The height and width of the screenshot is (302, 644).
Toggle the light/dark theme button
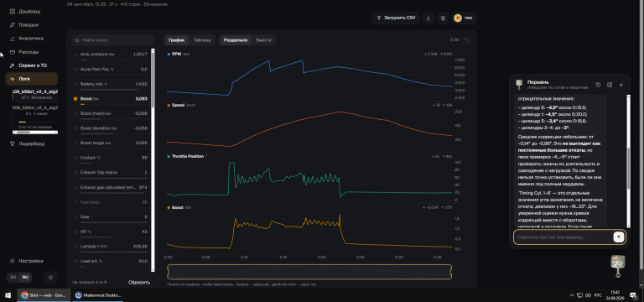point(50,278)
